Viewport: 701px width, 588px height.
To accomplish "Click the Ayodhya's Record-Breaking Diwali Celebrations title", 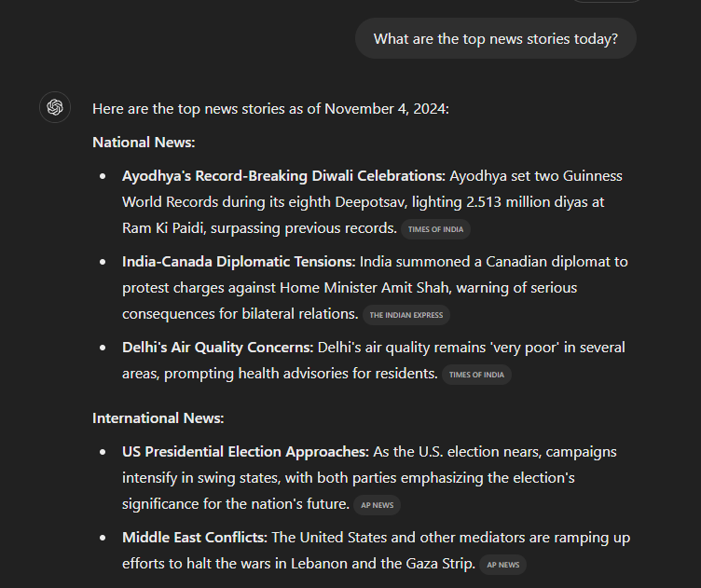I will [282, 175].
